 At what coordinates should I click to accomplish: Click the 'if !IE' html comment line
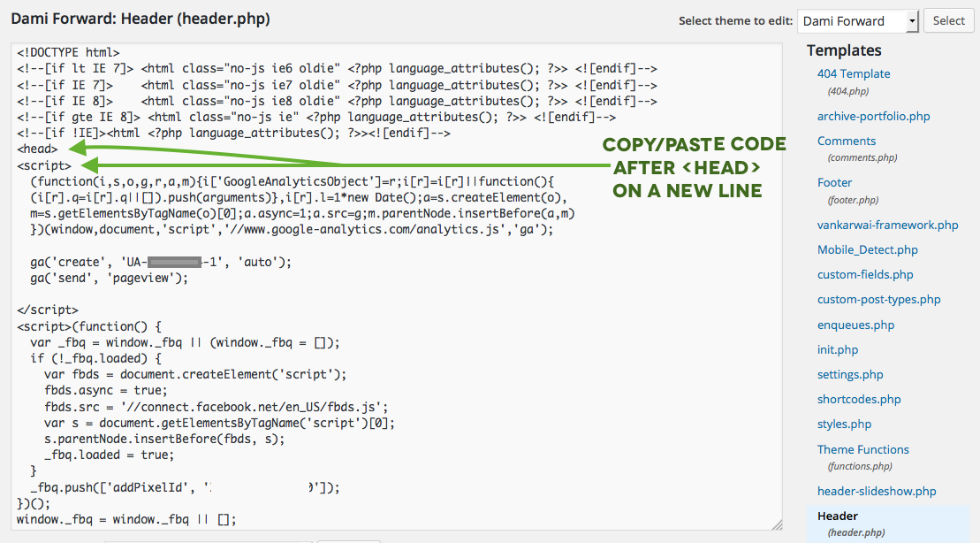click(234, 133)
